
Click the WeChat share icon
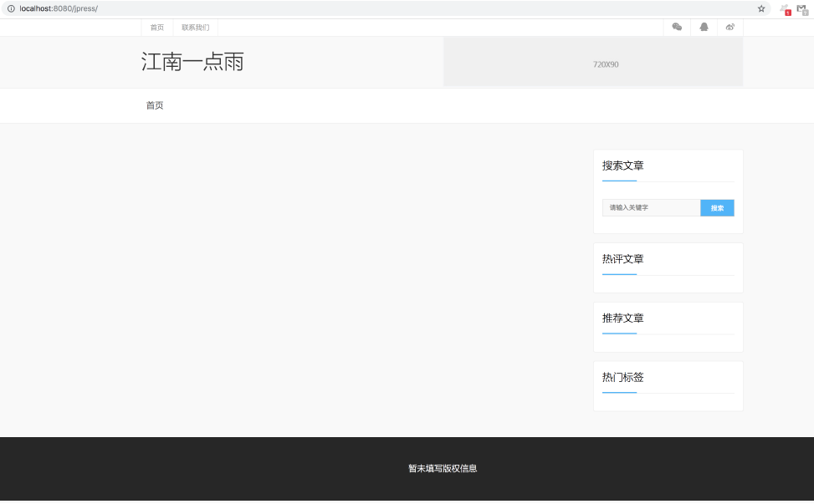[x=677, y=27]
